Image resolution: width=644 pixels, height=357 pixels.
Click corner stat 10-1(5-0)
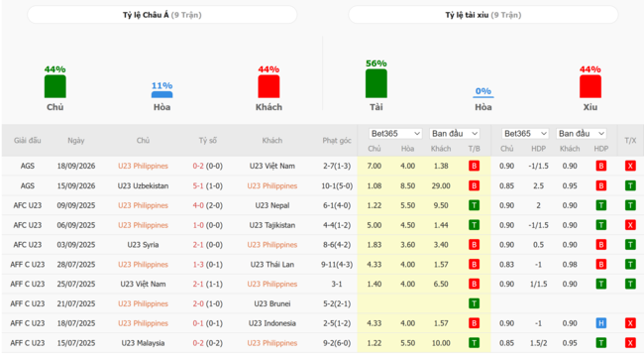click(x=337, y=185)
